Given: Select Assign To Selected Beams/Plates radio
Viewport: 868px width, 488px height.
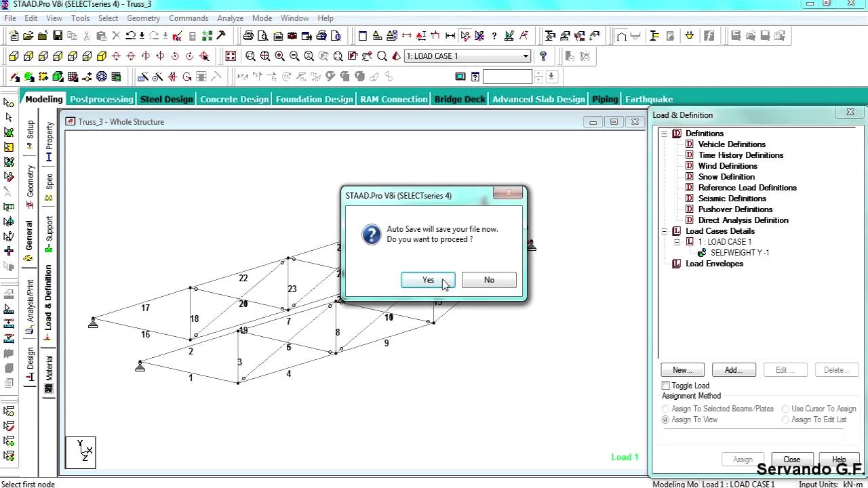Looking at the screenshot, I should pyautogui.click(x=666, y=409).
